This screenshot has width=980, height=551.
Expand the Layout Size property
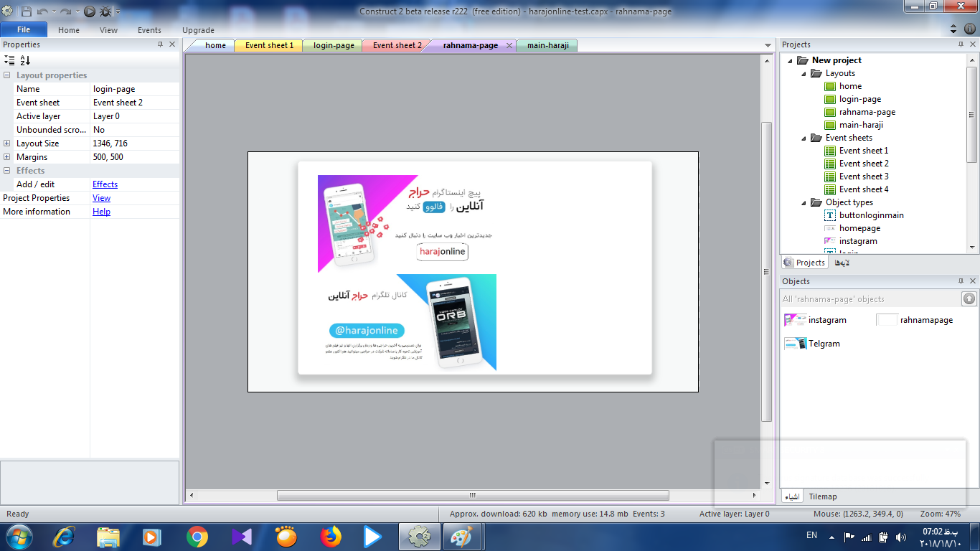[x=7, y=143]
